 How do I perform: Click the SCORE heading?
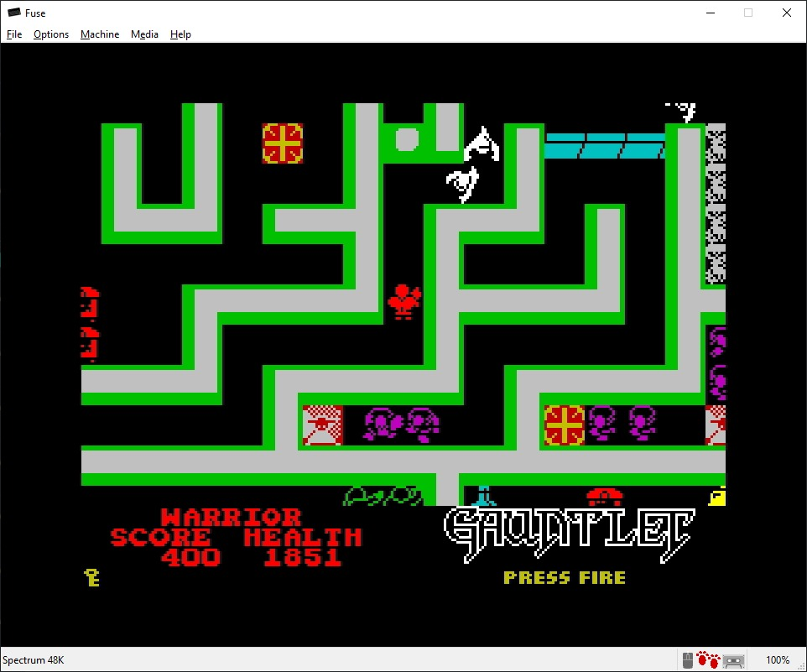pos(160,537)
